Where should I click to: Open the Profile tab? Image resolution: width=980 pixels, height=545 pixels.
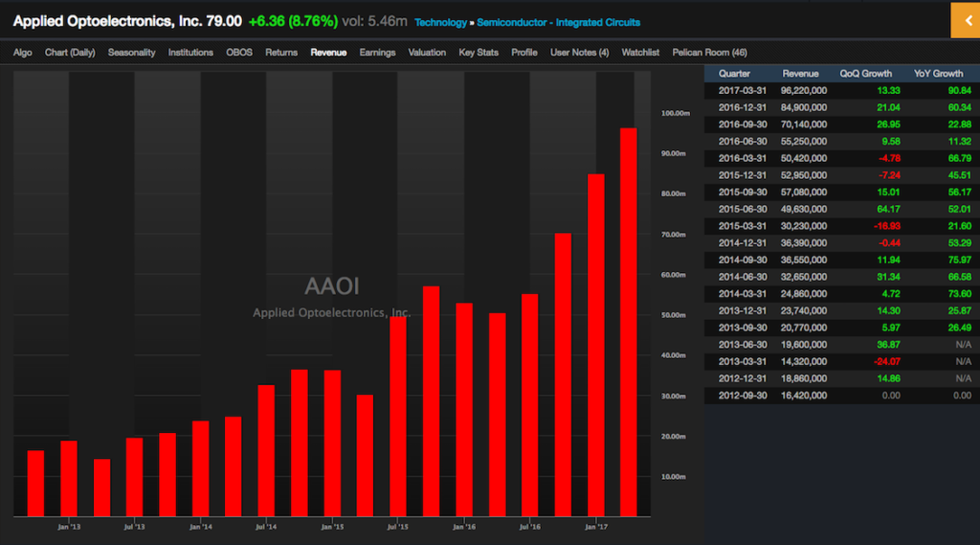point(524,53)
